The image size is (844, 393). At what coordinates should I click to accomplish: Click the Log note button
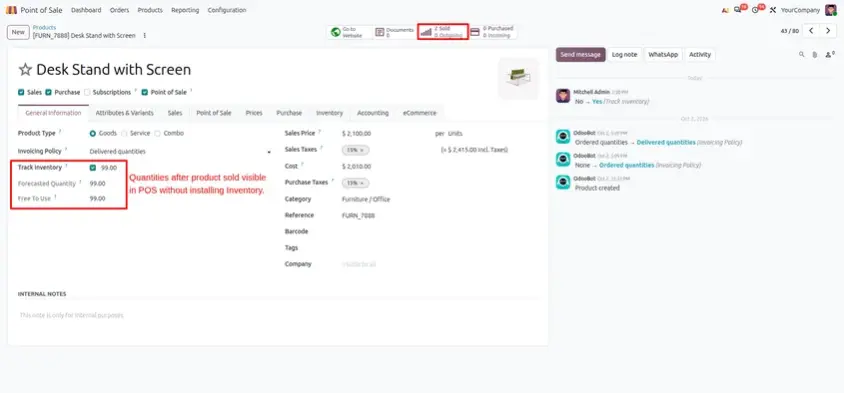[624, 54]
